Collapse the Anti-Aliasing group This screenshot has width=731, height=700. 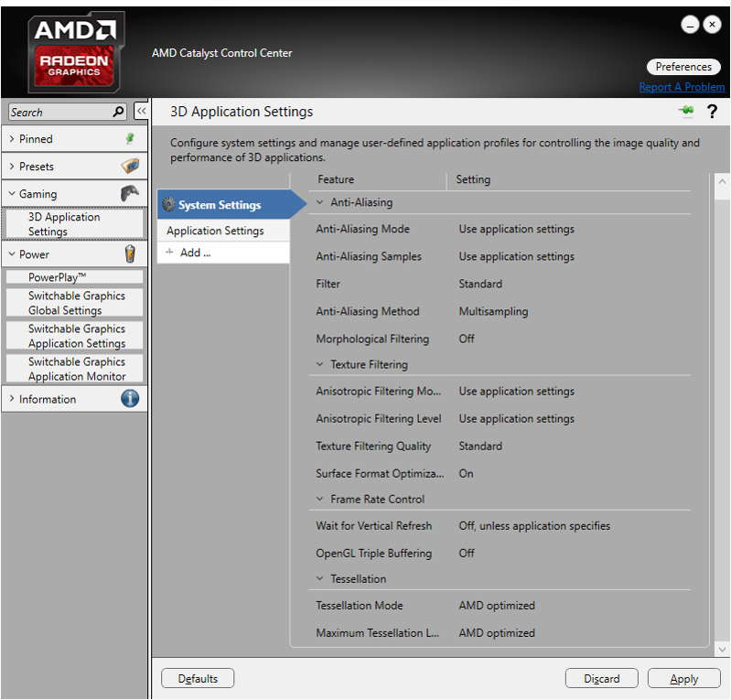319,202
